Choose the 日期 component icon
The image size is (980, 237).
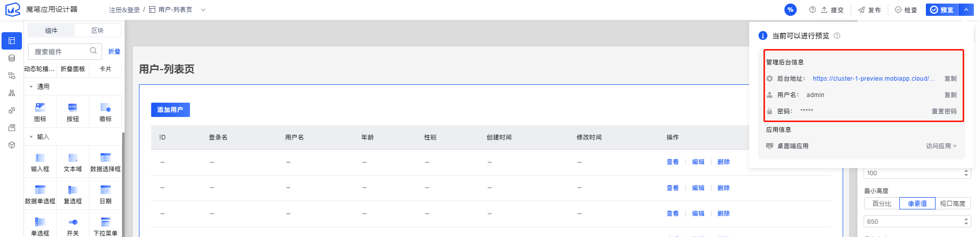click(x=105, y=189)
